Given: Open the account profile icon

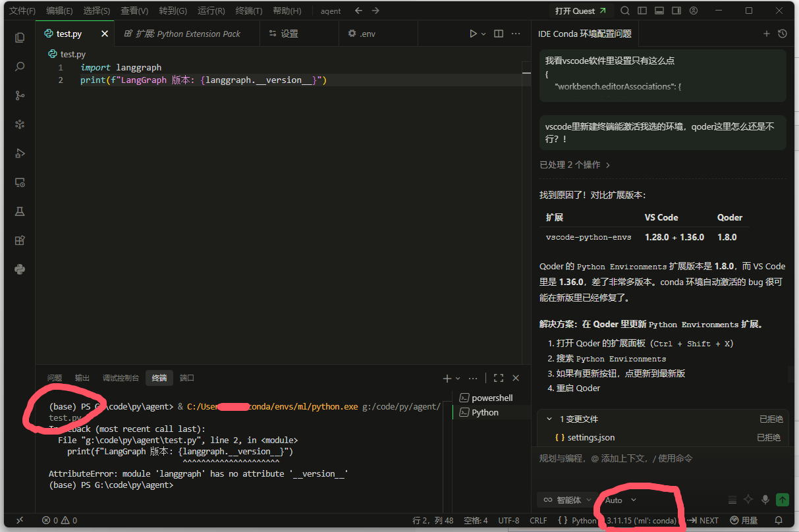Looking at the screenshot, I should coord(694,11).
